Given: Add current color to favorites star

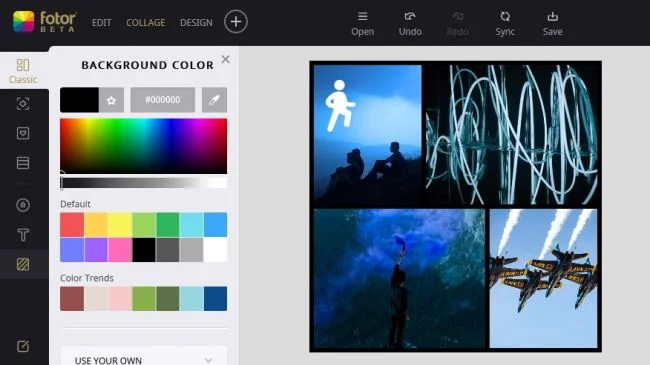Looking at the screenshot, I should 111,100.
